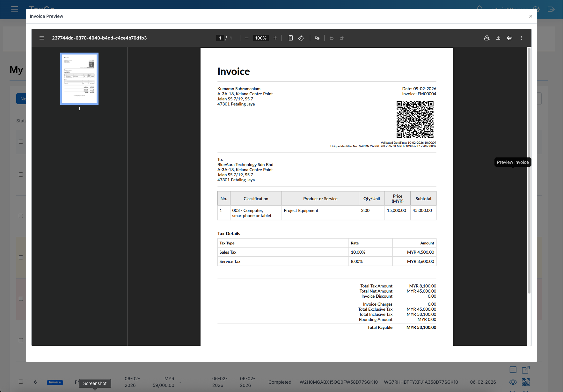Check the checkbox beside invoice row 6
Screen dimensions: 563x392
click(x=21, y=381)
